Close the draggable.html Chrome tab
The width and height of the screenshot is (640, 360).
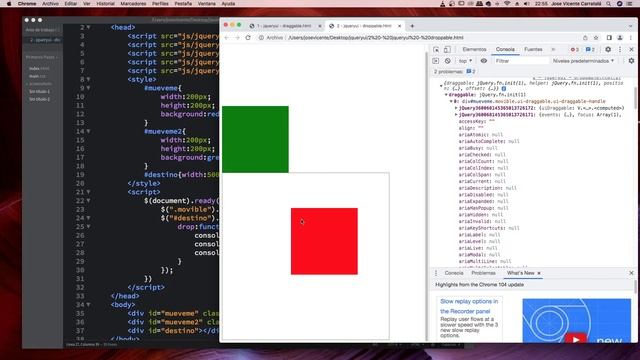(x=320, y=26)
